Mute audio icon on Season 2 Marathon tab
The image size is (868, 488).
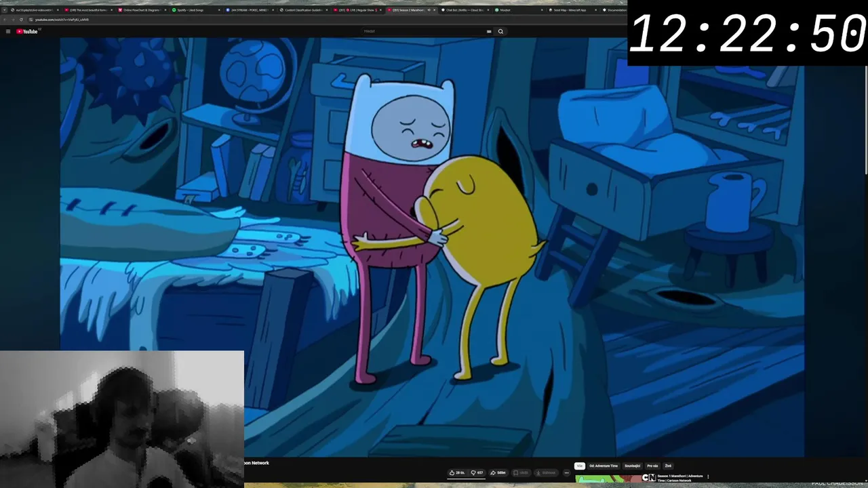point(429,10)
